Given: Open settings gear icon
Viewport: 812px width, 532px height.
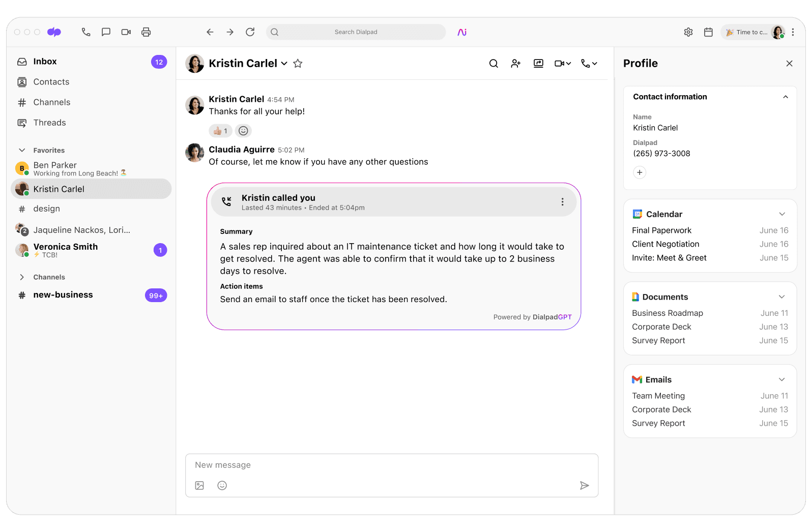Looking at the screenshot, I should pos(688,32).
